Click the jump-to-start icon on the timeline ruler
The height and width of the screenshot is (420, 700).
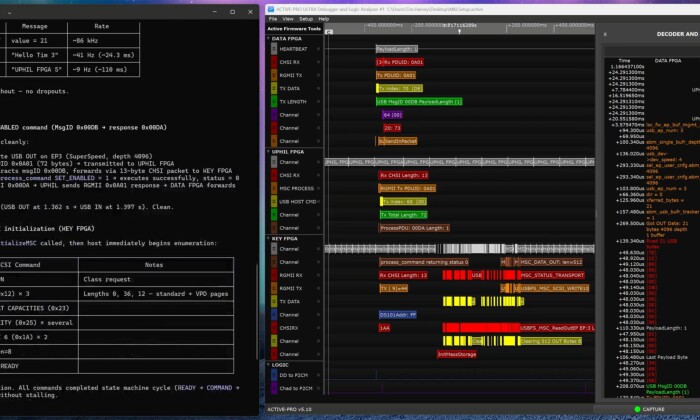[329, 32]
